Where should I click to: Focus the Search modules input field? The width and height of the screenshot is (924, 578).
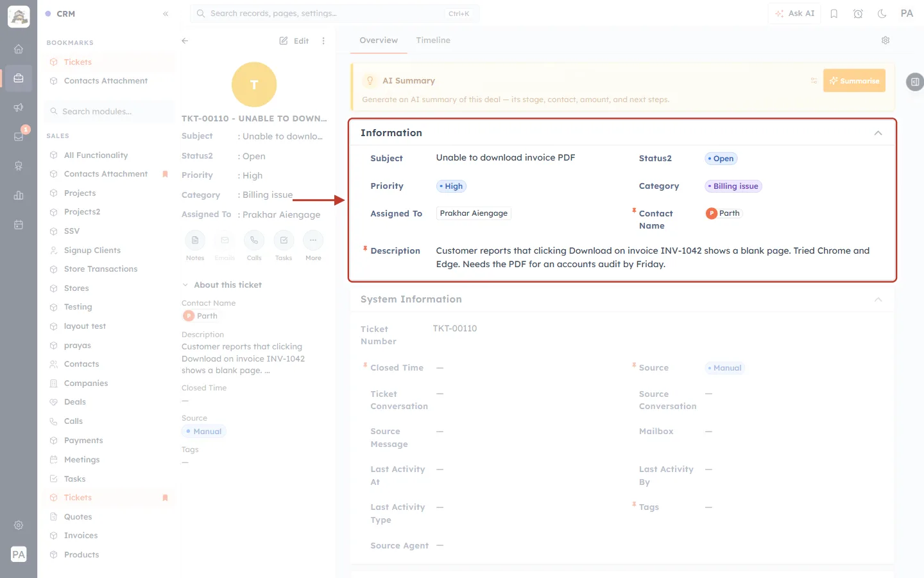(110, 112)
